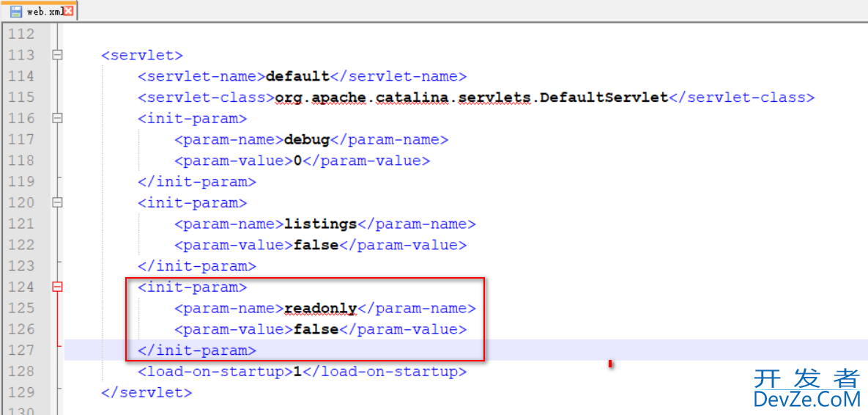Click opening init-param tag on line 116
Image resolution: width=868 pixels, height=415 pixels.
pyautogui.click(x=192, y=119)
